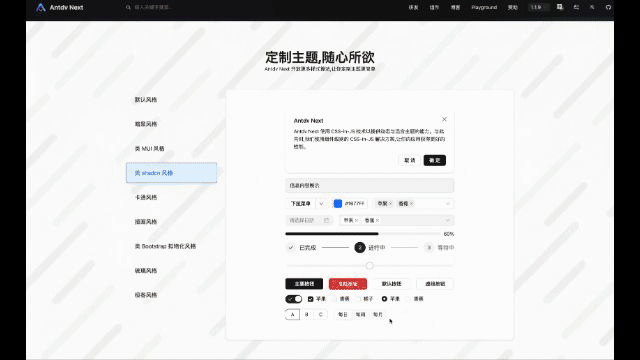Select segment C
This screenshot has width=640, height=360.
tap(320, 315)
